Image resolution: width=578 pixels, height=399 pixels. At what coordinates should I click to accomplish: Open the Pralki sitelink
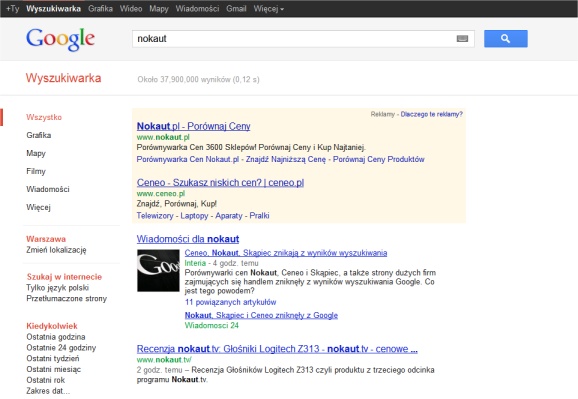(260, 216)
